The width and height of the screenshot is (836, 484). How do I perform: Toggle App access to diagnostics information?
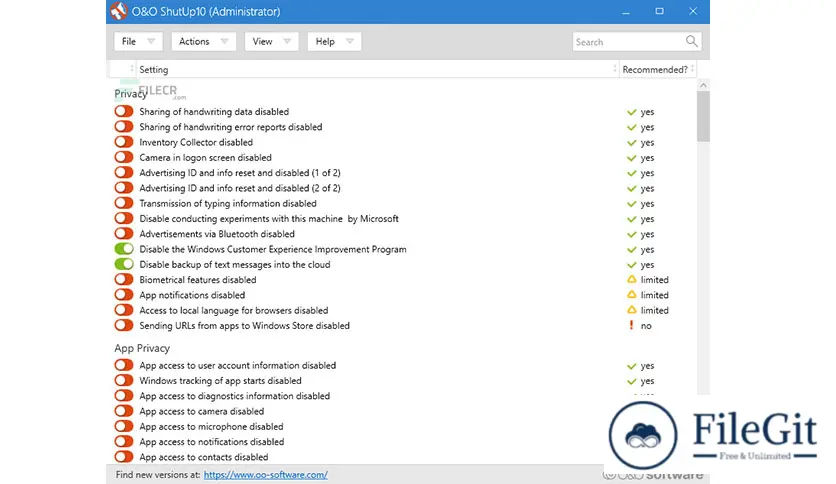[x=124, y=396]
